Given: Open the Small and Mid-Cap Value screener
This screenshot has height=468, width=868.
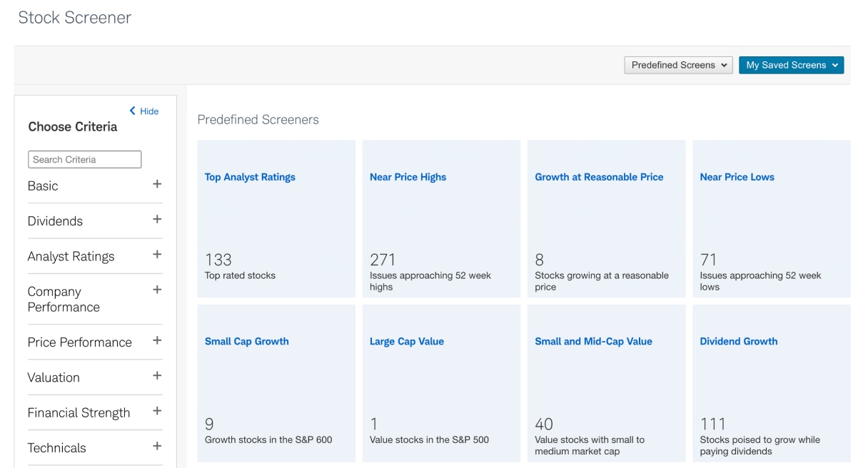Looking at the screenshot, I should 595,341.
